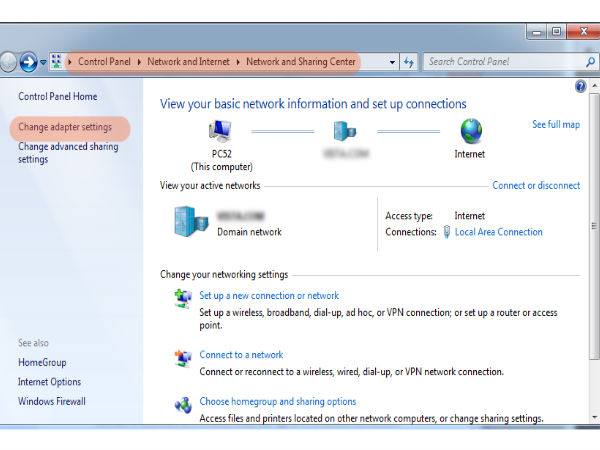Click the help question mark icon

pos(581,87)
